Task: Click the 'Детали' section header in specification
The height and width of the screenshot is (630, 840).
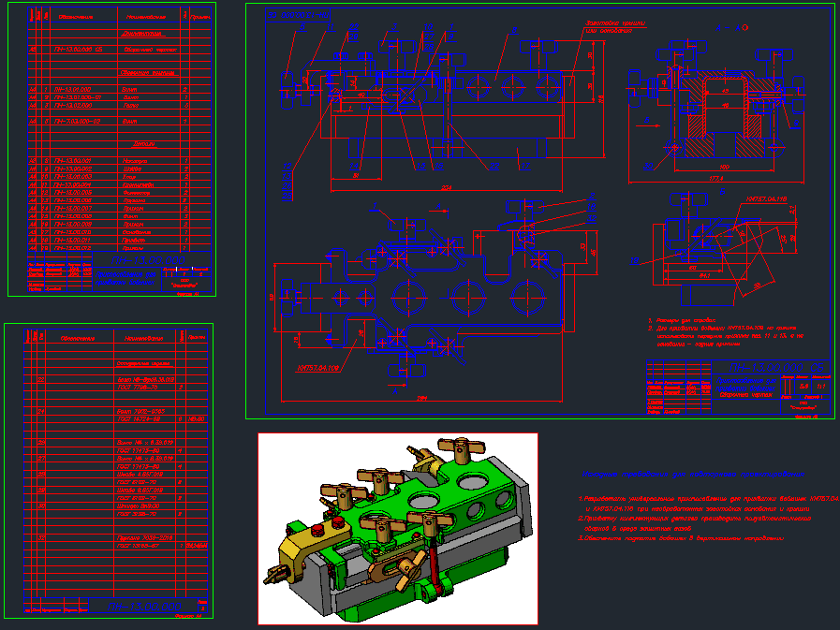Action: click(143, 144)
